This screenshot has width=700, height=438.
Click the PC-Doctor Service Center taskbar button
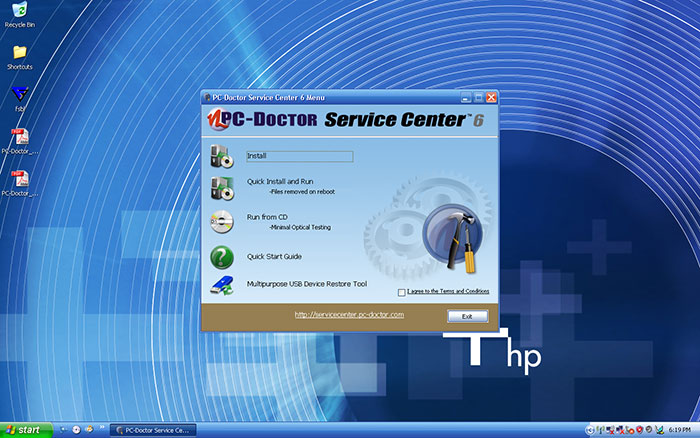(153, 430)
